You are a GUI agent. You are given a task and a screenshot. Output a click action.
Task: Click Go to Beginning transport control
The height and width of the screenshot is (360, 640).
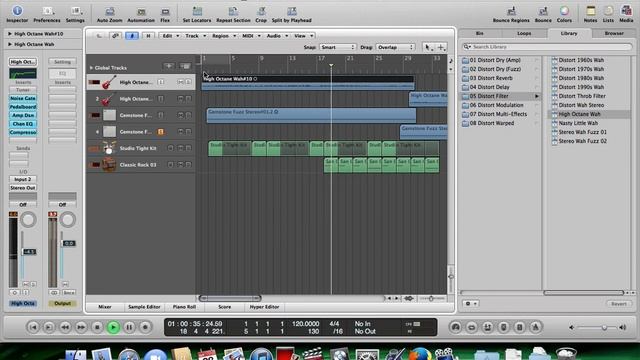pyautogui.click(x=33, y=327)
